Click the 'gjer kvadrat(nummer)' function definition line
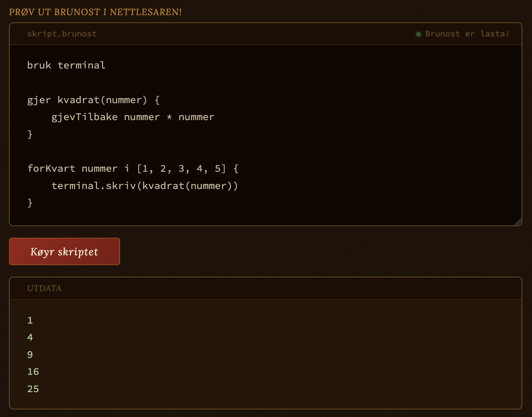532x417 pixels. [x=93, y=100]
